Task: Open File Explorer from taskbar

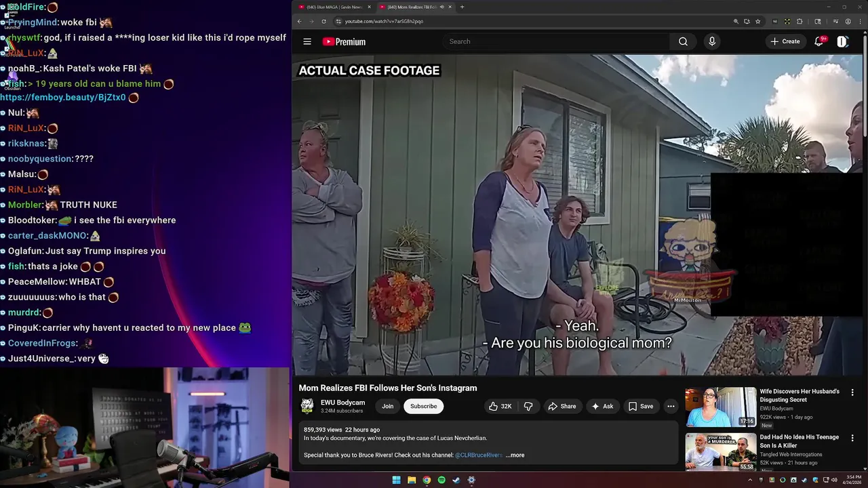Action: [x=412, y=480]
